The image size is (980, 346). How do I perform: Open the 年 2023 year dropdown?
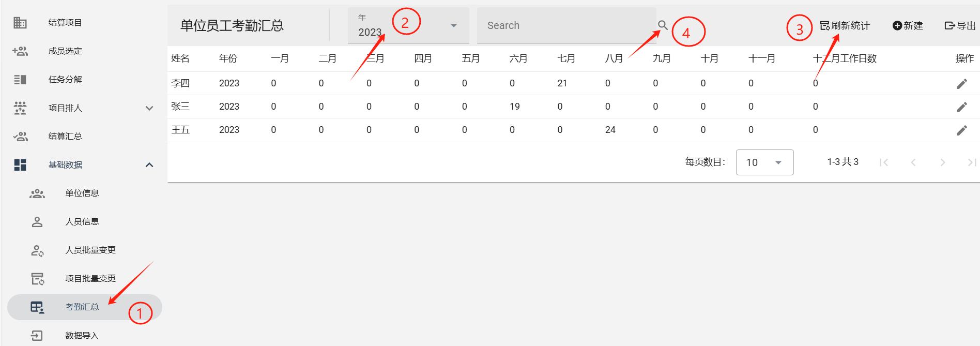[x=408, y=26]
